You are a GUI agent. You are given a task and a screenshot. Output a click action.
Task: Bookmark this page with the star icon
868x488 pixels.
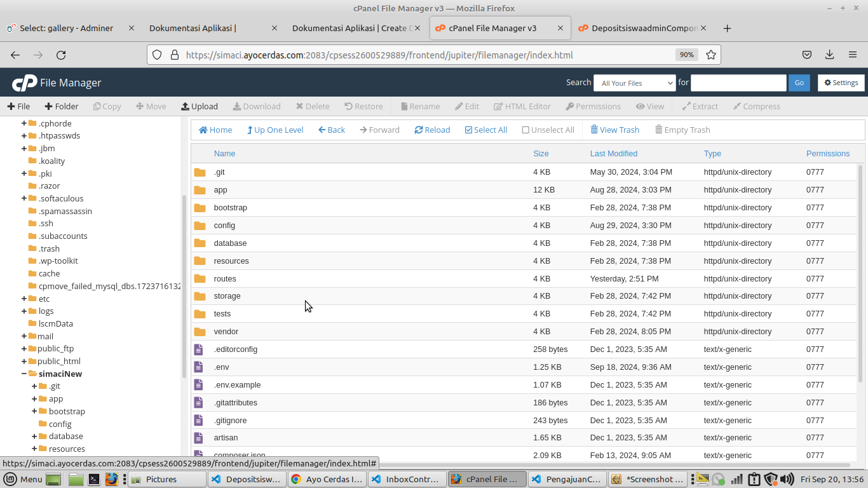click(x=711, y=55)
